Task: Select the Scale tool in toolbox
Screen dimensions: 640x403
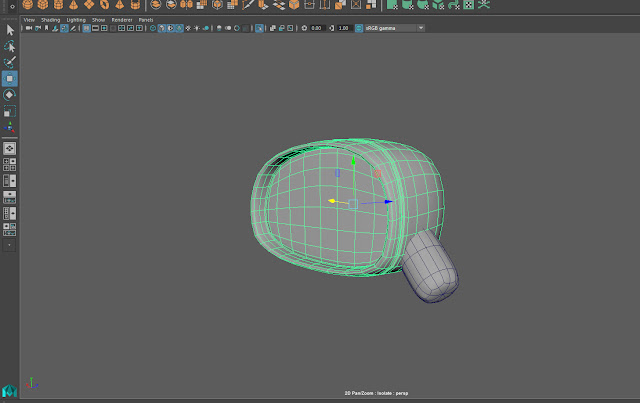Action: pos(10,111)
